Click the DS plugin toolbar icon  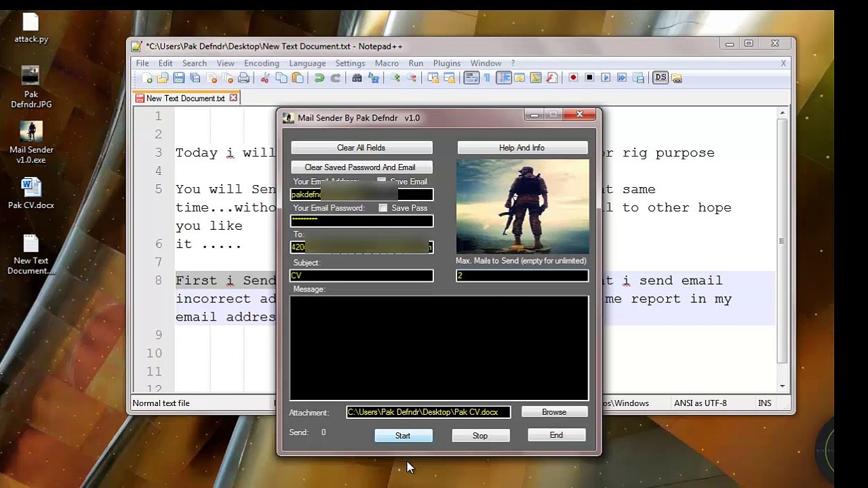[660, 78]
